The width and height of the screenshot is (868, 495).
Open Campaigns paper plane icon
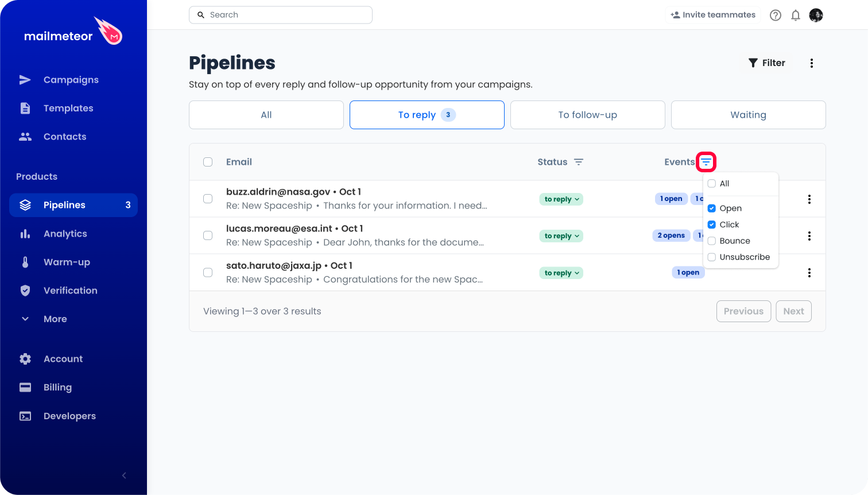(25, 80)
